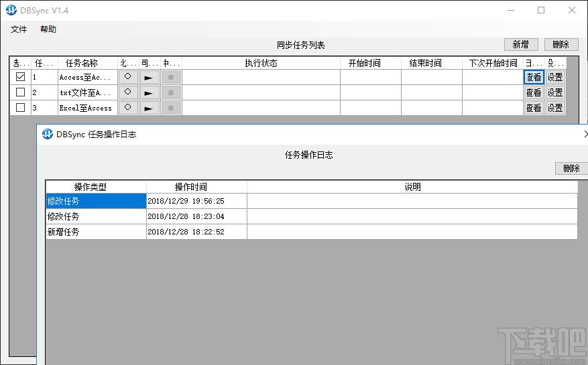Click 删除 in the main task list window
Image resolution: width=588 pixels, height=365 pixels.
coord(561,45)
